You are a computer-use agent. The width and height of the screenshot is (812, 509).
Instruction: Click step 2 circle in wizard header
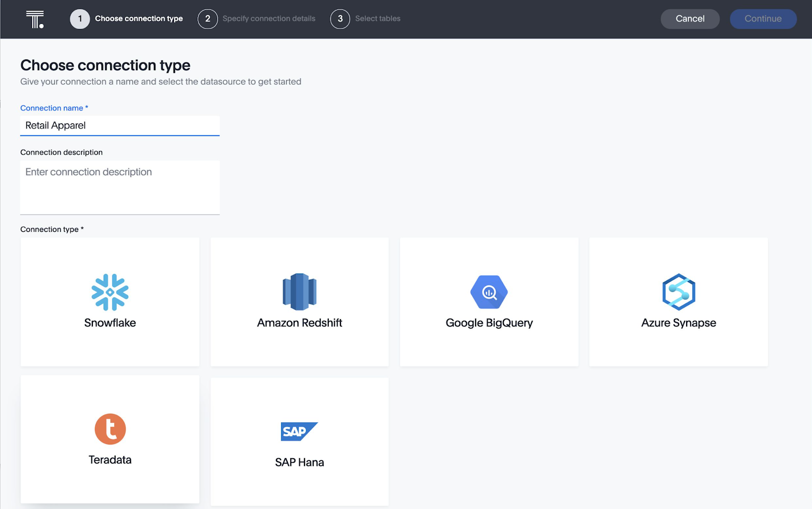click(x=208, y=19)
